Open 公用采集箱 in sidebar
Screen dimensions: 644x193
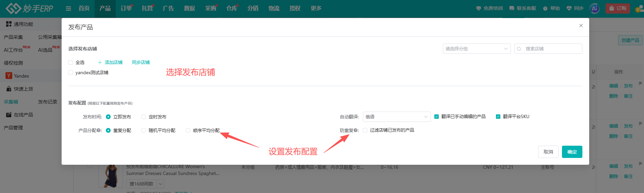[50, 37]
